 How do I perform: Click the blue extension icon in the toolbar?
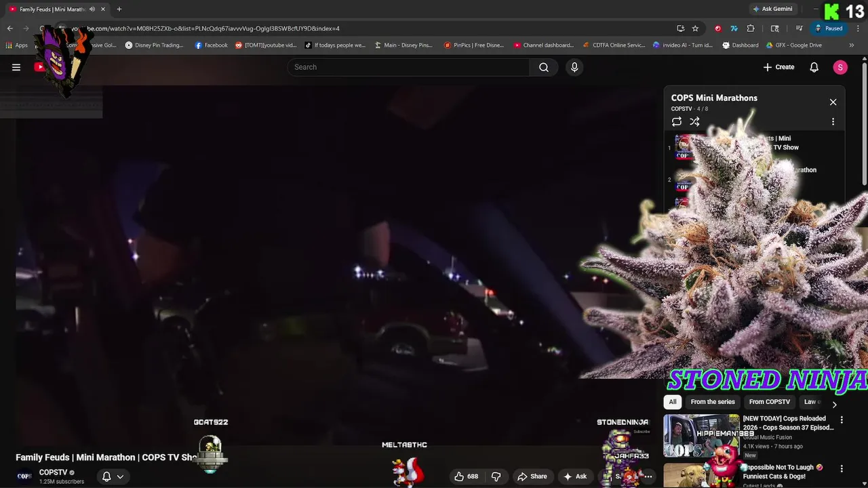[734, 28]
